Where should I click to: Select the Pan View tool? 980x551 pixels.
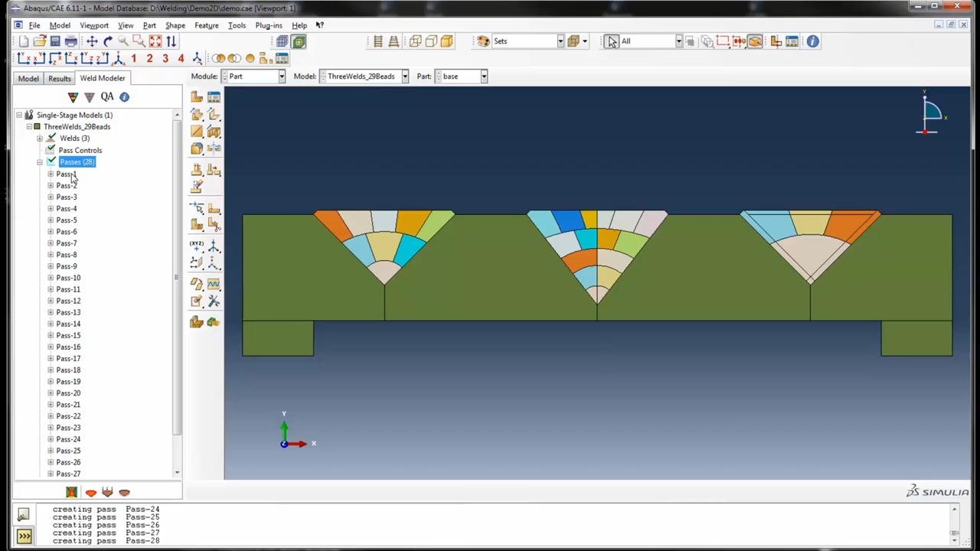pos(92,41)
